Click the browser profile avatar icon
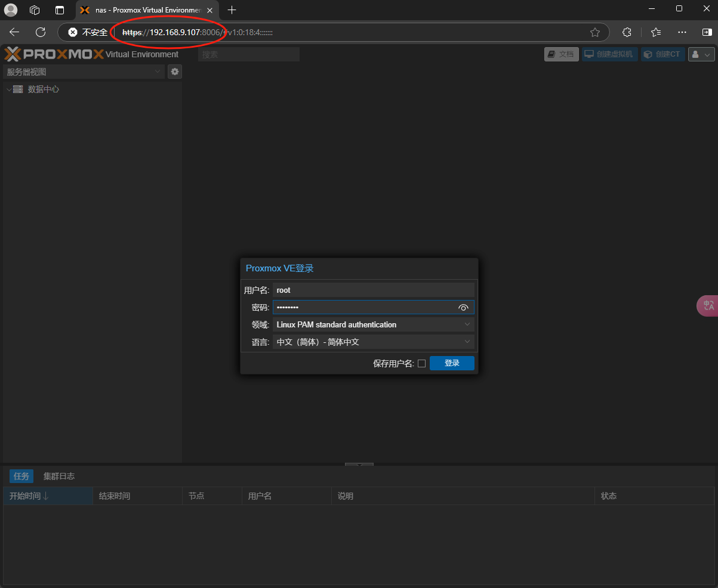 11,10
